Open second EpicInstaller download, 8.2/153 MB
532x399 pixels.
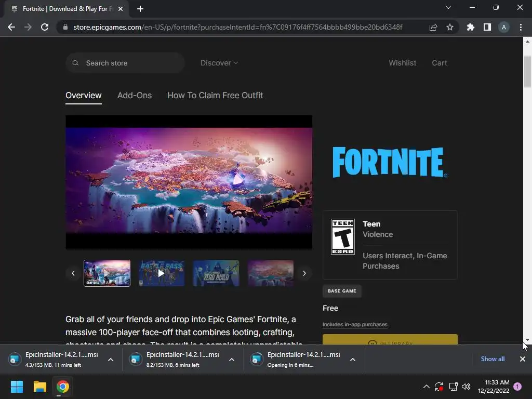pyautogui.click(x=176, y=360)
